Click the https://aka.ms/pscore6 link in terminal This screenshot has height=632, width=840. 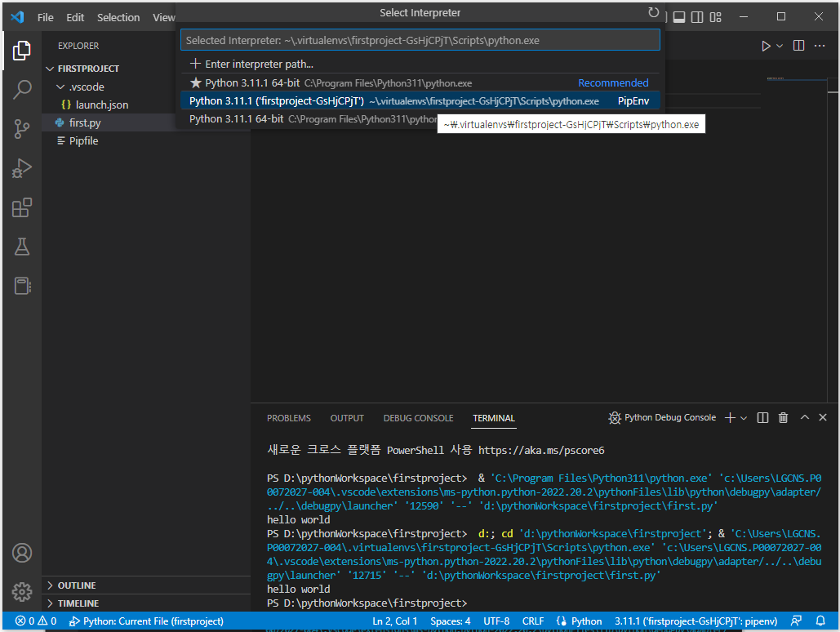pos(541,450)
